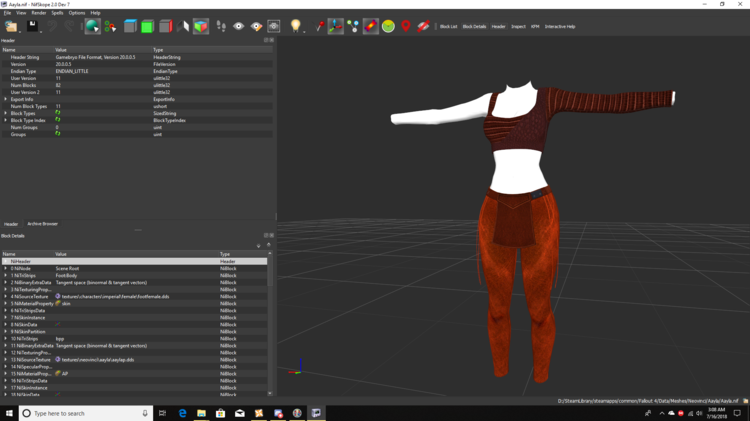
Task: Open the Options menu
Action: [x=77, y=13]
